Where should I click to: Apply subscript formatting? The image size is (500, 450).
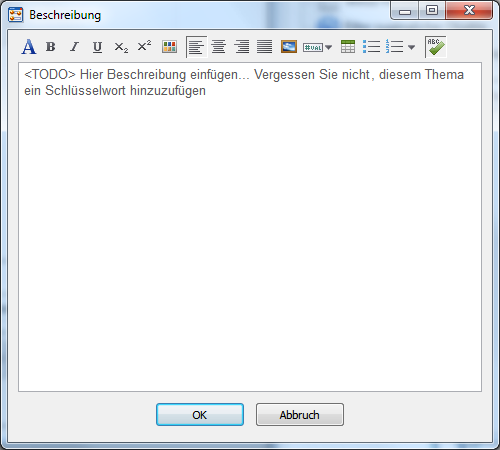pos(121,47)
